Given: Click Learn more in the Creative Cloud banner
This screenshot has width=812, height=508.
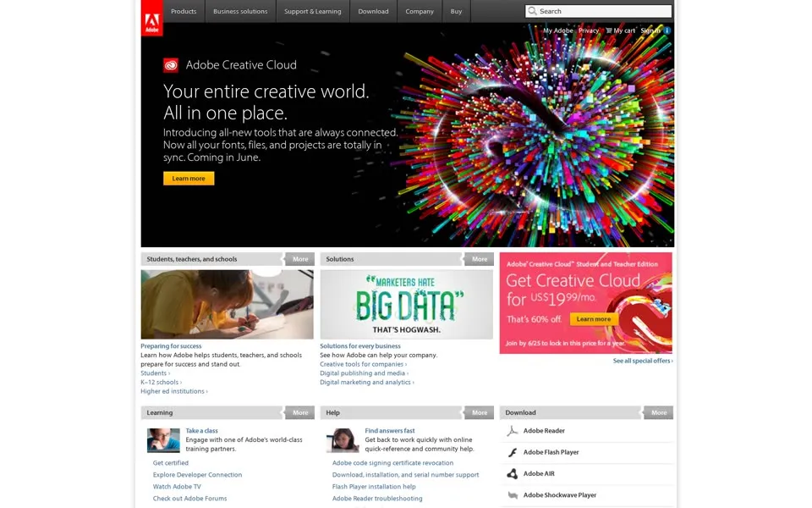Looking at the screenshot, I should (x=189, y=179).
